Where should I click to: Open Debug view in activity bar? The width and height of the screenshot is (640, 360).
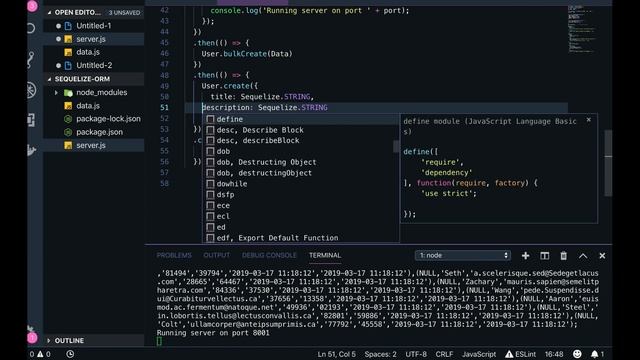[x=31, y=90]
